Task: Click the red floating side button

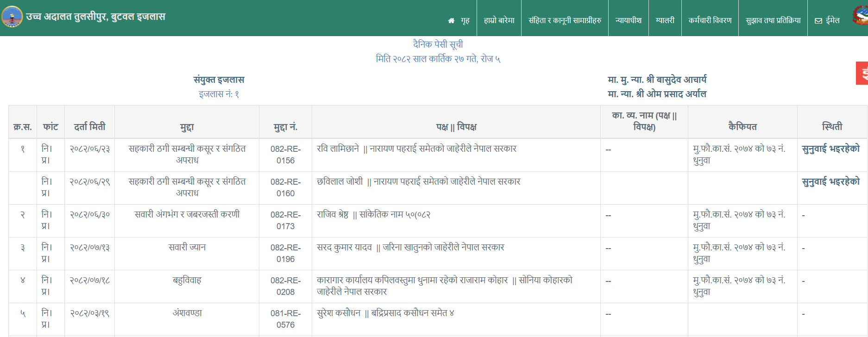Action: point(862,73)
